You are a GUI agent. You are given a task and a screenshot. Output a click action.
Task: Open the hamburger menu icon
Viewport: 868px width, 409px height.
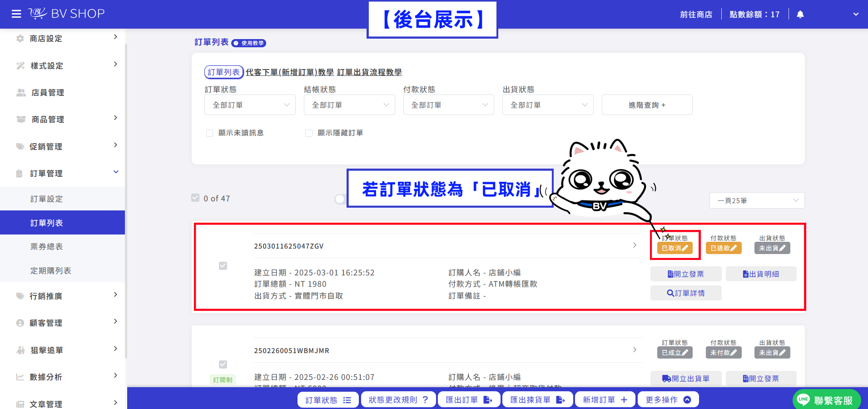pyautogui.click(x=16, y=14)
